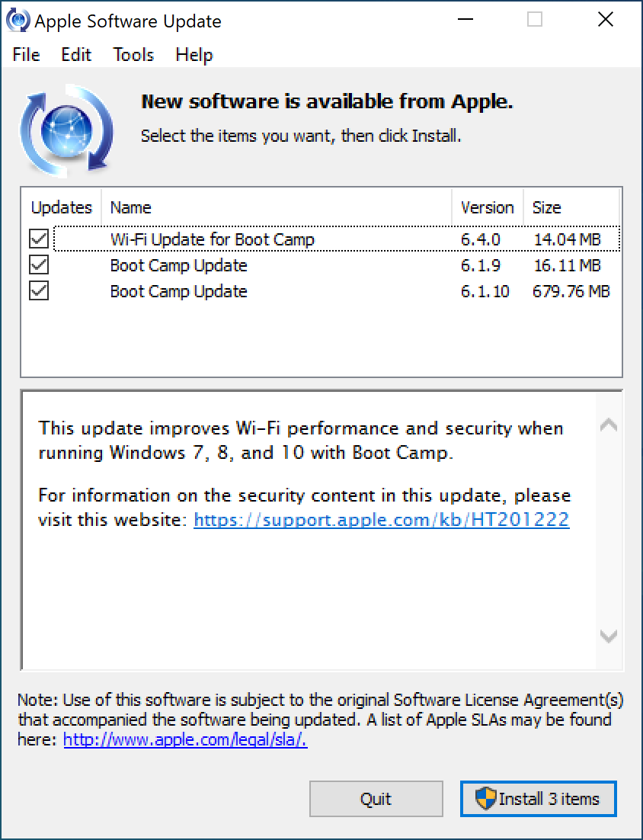Viewport: 643px width, 840px height.
Task: Click the Apple Software Update globe icon
Action: 67,130
